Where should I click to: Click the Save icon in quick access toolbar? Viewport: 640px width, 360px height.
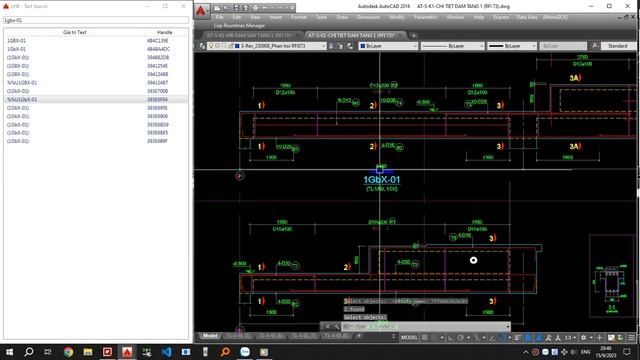click(x=236, y=8)
